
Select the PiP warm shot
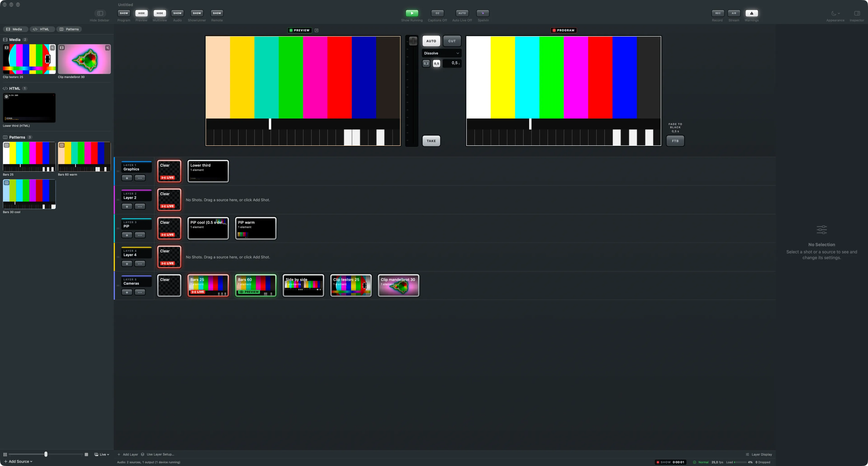(x=256, y=228)
